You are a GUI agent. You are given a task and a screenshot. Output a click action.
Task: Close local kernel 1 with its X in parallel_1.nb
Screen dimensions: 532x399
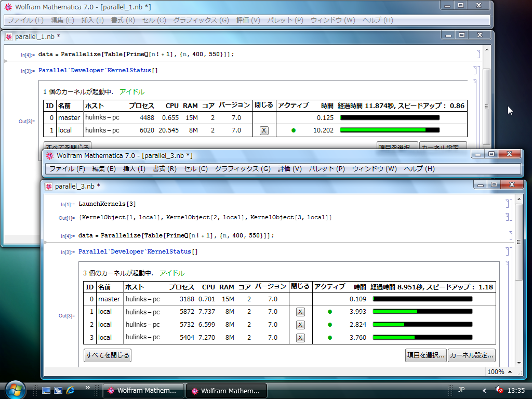[264, 130]
